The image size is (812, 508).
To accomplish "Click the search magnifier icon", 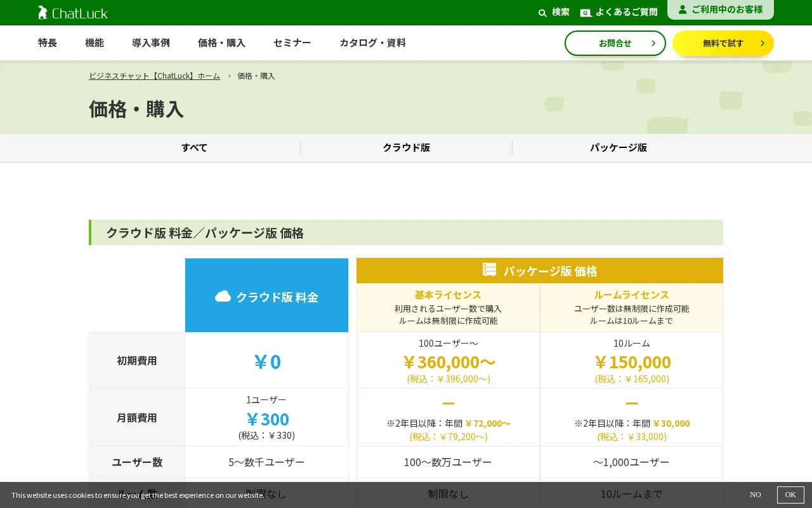I will pos(542,13).
